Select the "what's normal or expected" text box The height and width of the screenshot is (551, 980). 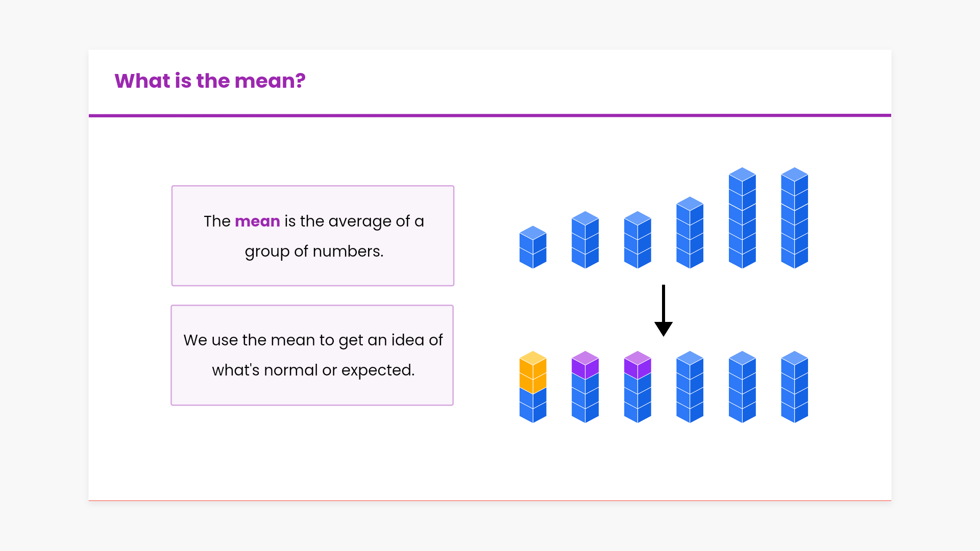click(x=312, y=355)
